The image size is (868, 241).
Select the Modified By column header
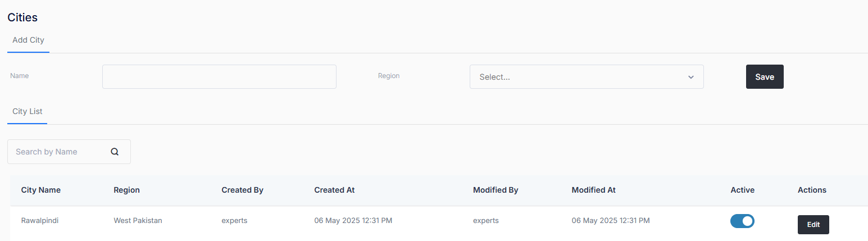click(496, 190)
